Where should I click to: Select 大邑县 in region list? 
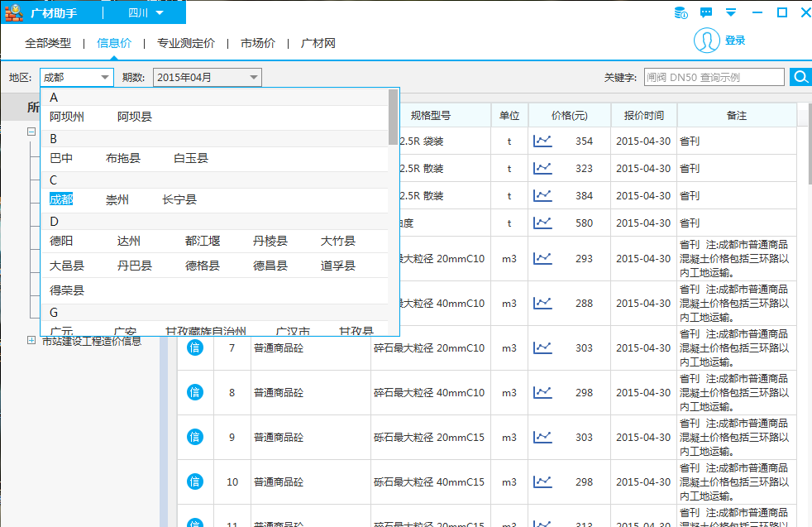click(67, 266)
